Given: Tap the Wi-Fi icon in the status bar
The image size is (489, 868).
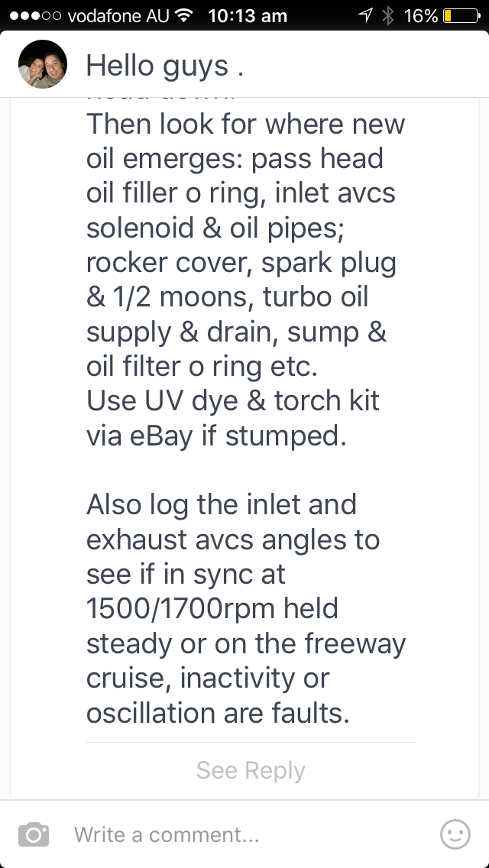Looking at the screenshot, I should 183,15.
